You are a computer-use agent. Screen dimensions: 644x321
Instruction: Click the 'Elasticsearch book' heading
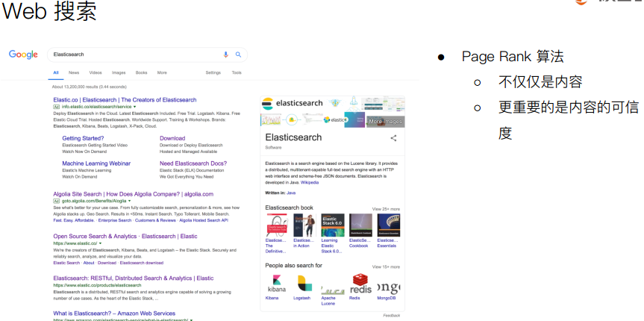pyautogui.click(x=289, y=208)
